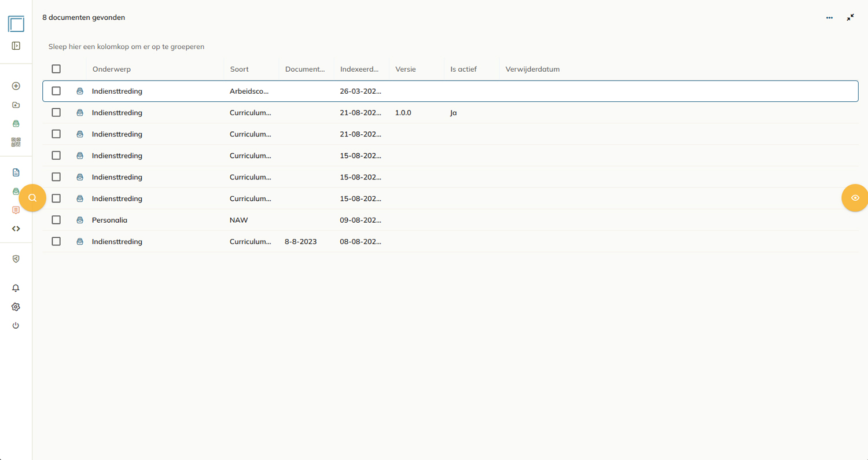Click the Document... column header
The height and width of the screenshot is (460, 868).
tap(305, 69)
